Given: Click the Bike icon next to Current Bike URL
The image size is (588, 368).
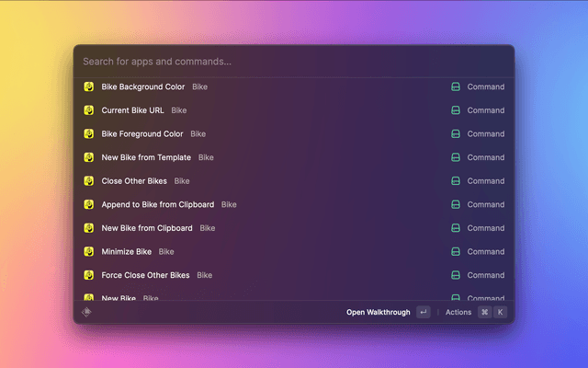Looking at the screenshot, I should tap(89, 110).
